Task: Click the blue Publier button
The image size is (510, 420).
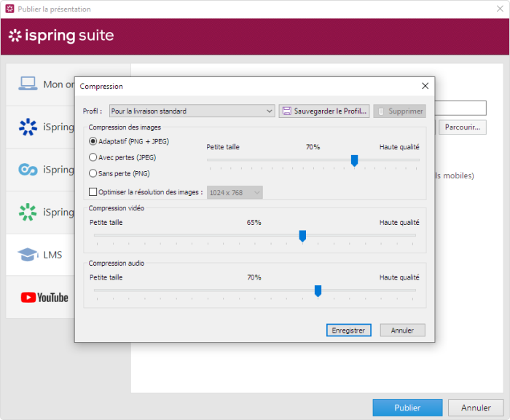Action: click(407, 408)
